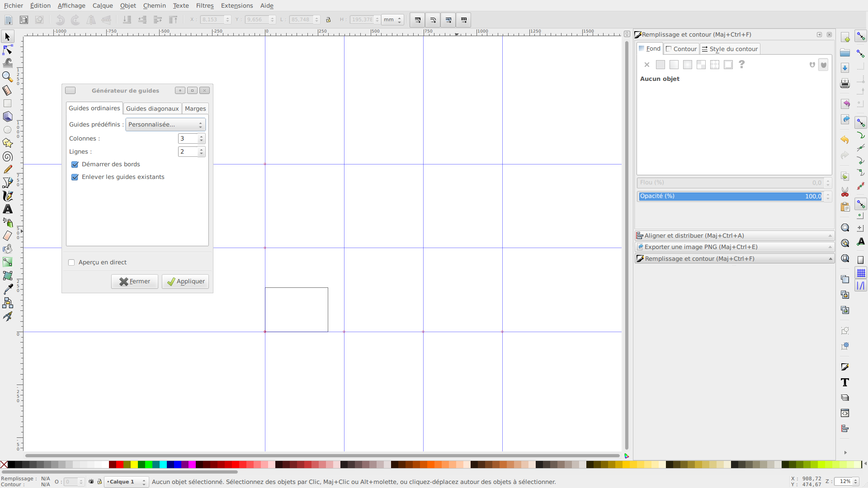
Task: Uncheck Démarrer des bords
Action: pyautogui.click(x=75, y=164)
